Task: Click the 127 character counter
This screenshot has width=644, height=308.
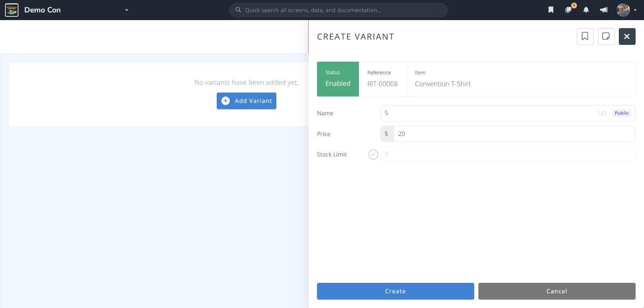Action: tap(602, 113)
